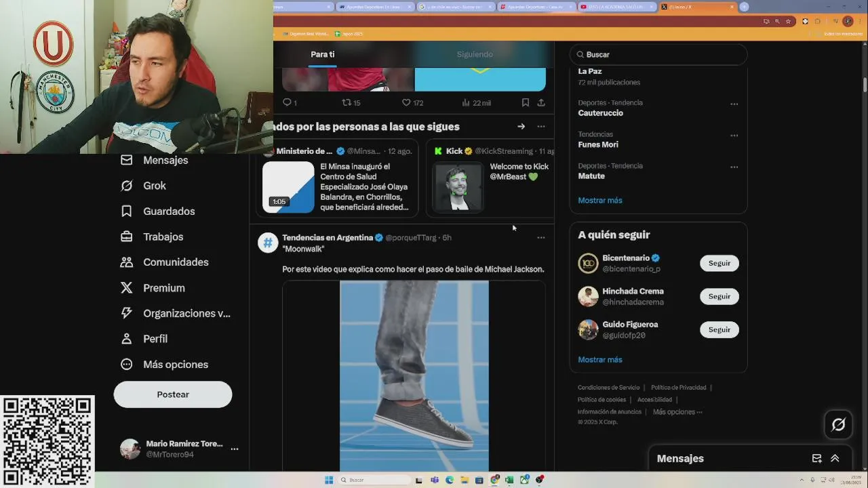Like the post with 172 likes
The height and width of the screenshot is (488, 868).
[412, 102]
